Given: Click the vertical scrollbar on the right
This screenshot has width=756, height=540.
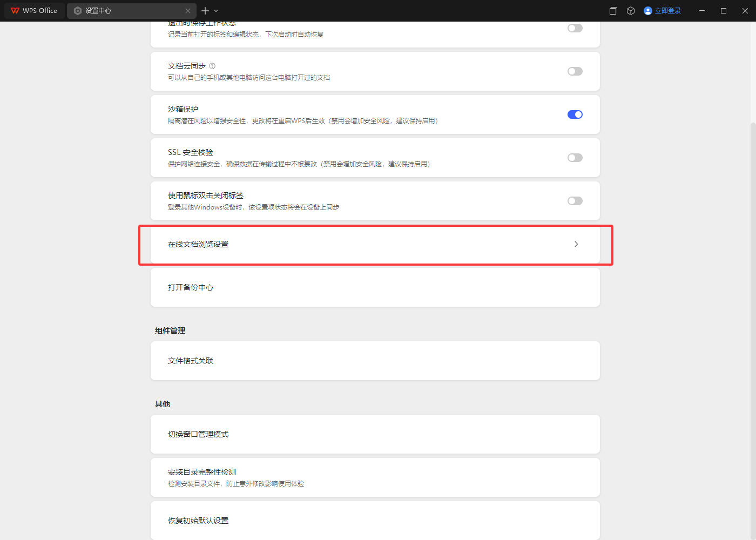Looking at the screenshot, I should (x=753, y=324).
